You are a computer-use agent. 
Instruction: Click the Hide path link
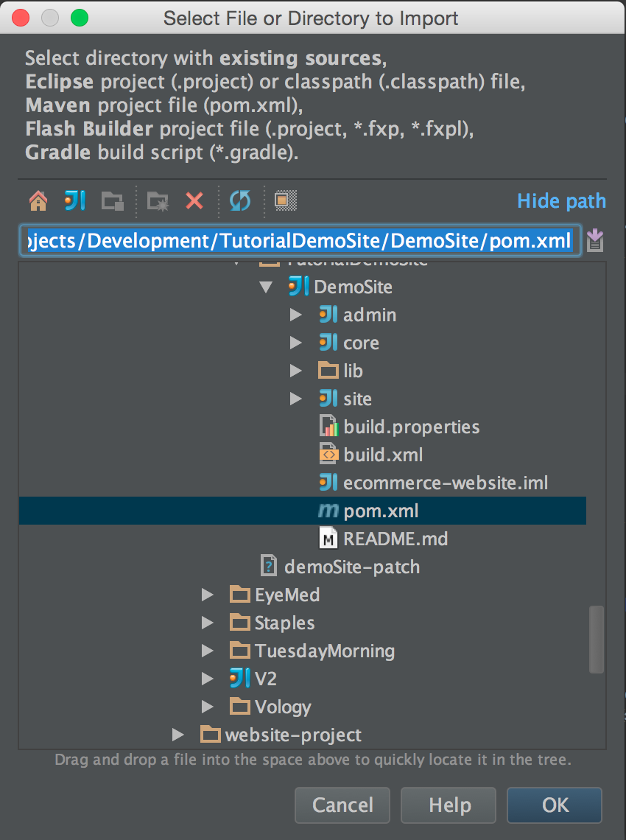pos(561,200)
